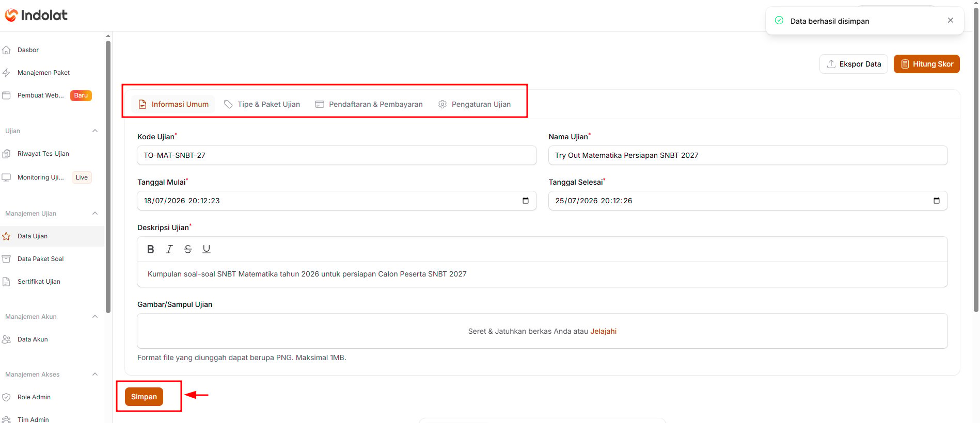Click Pembuat Web window icon
This screenshot has width=980, height=423.
tap(6, 95)
